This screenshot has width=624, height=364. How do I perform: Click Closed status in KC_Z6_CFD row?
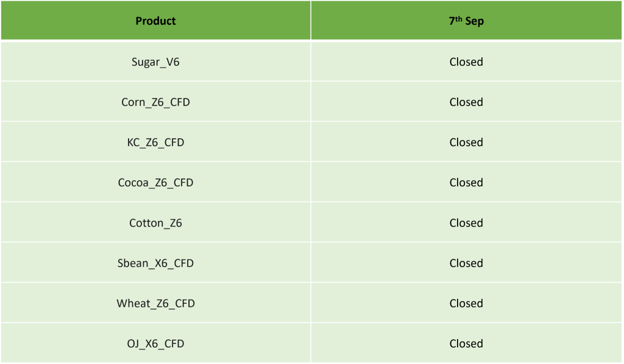pyautogui.click(x=466, y=142)
